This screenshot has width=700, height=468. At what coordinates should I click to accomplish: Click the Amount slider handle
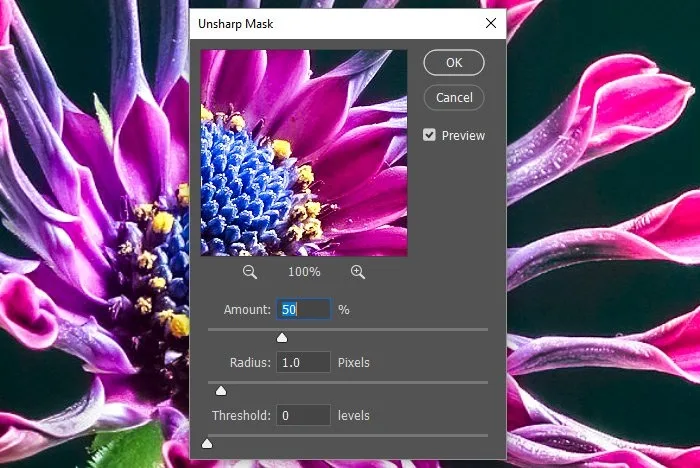[x=282, y=338]
